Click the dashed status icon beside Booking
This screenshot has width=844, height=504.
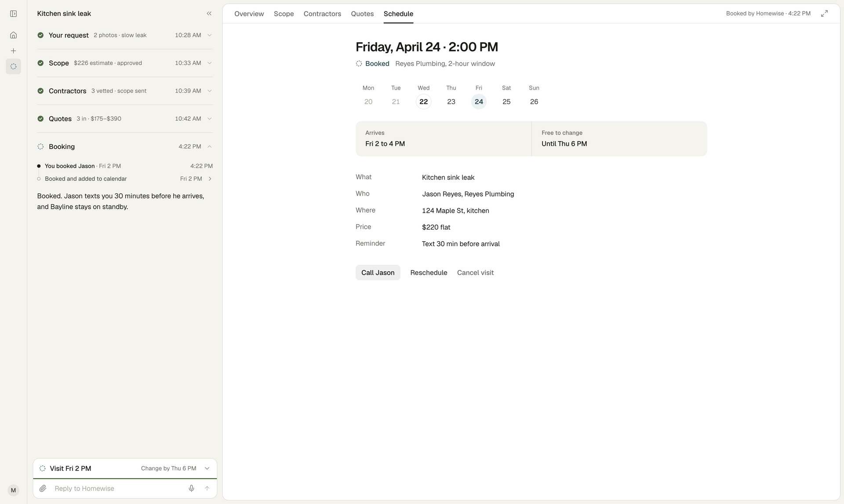click(x=40, y=146)
